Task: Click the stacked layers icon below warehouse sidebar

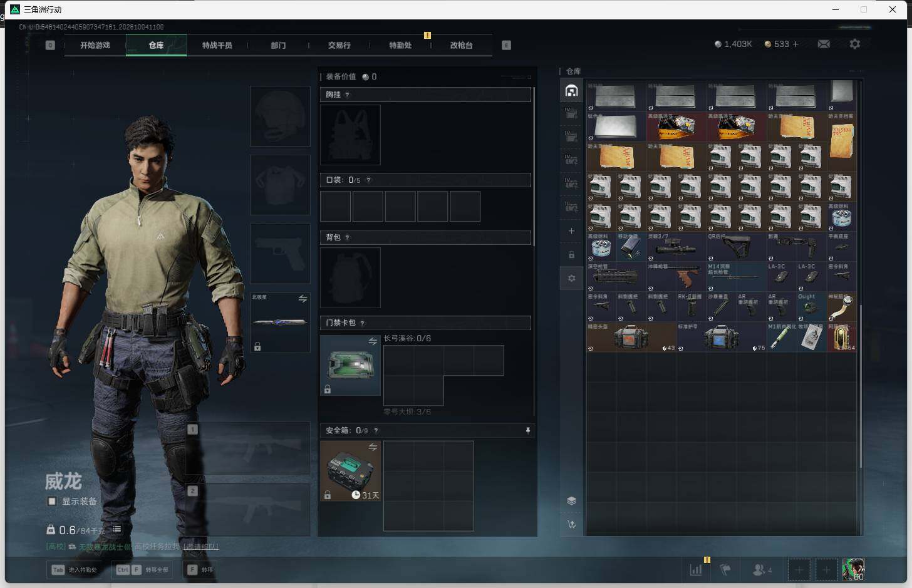Action: pos(571,500)
